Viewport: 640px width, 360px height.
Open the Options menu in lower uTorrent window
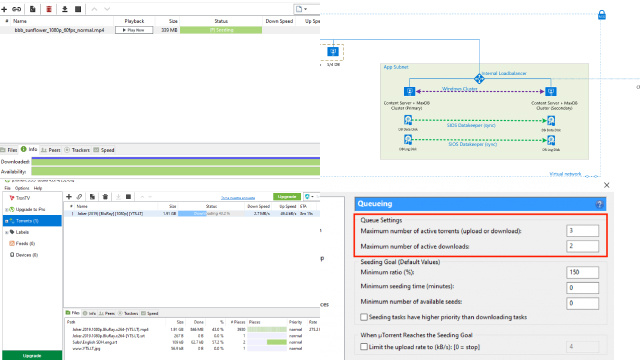click(22, 188)
